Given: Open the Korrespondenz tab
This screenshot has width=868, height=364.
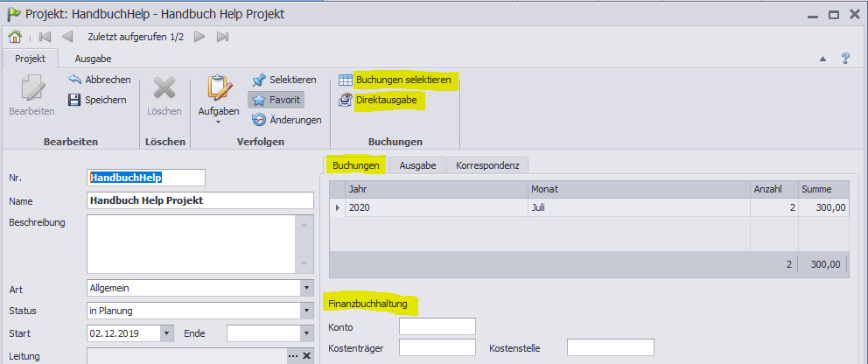Looking at the screenshot, I should [x=487, y=164].
